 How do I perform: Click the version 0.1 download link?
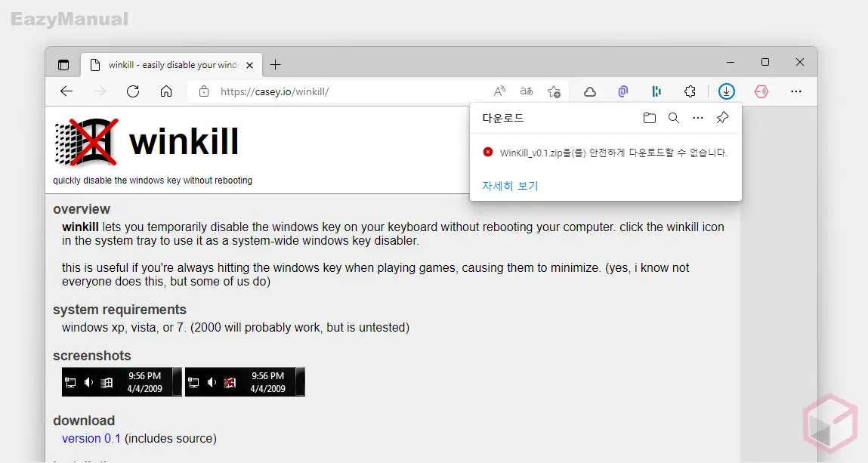point(91,438)
